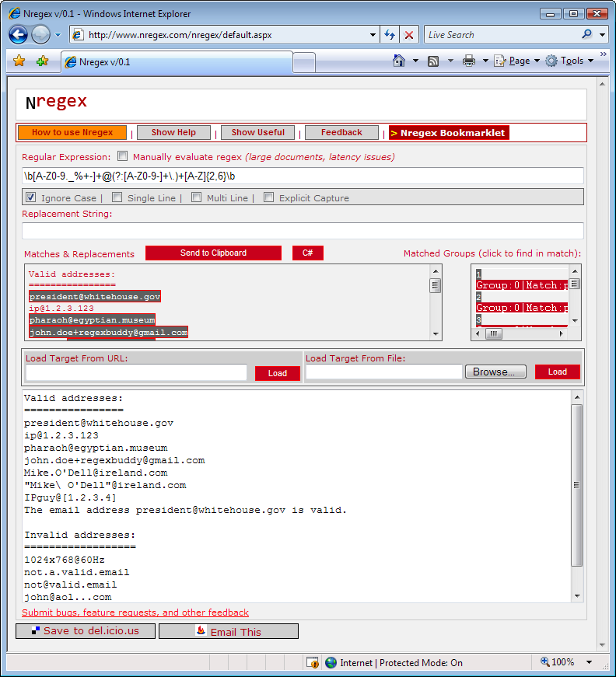Viewport: 616px width, 677px height.
Task: Click highlighted match pharaoh@egyptian.museum
Action: pyautogui.click(x=92, y=320)
